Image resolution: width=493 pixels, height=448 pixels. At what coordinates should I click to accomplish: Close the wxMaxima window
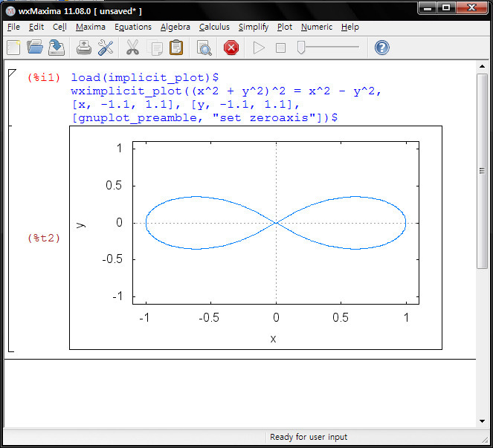[471, 8]
